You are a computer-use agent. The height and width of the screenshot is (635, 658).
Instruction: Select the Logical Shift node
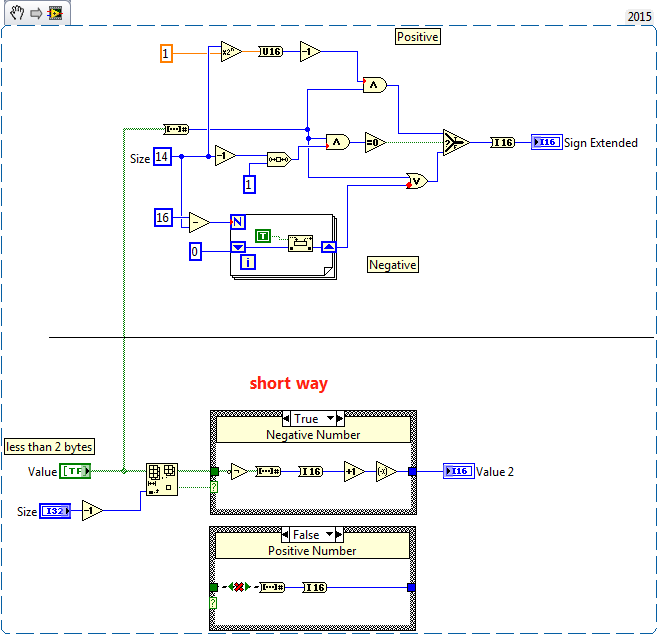[x=279, y=159]
